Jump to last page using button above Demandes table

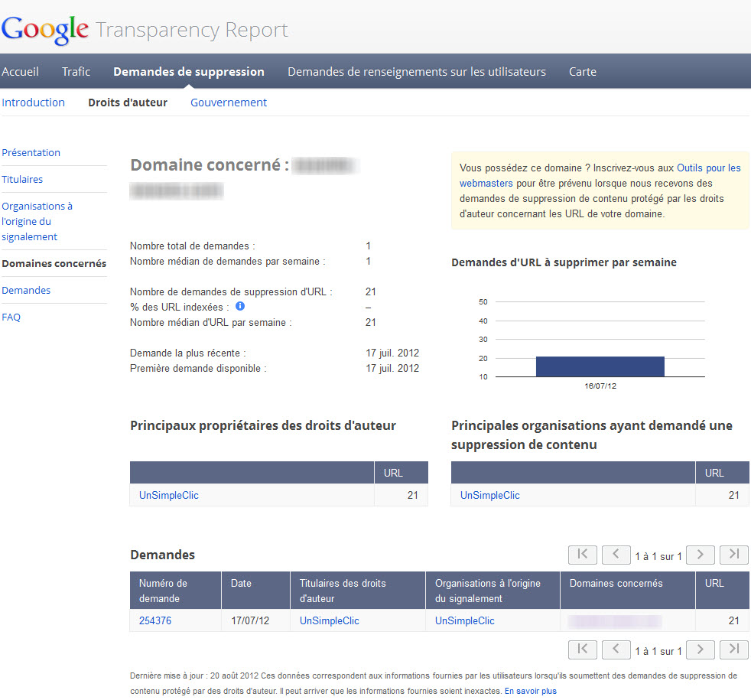[734, 555]
